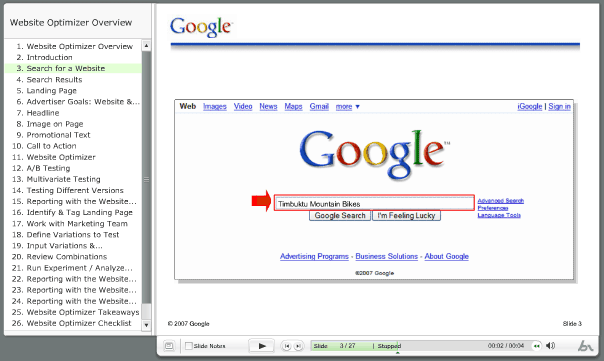
Task: Open About Google link
Action: (x=447, y=257)
